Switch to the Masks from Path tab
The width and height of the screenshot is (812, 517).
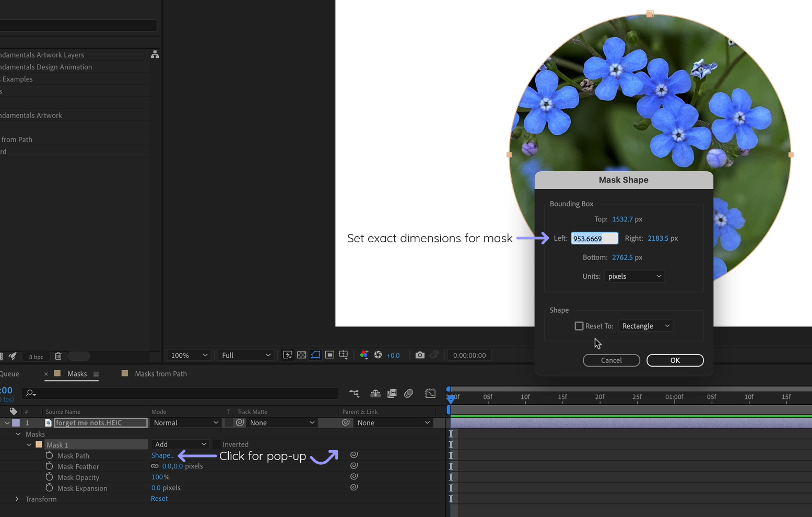pos(160,373)
